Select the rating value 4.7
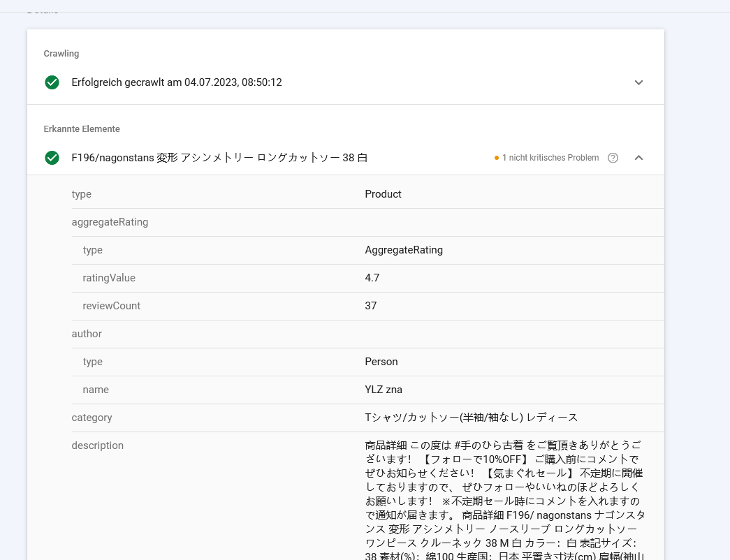730x560 pixels. click(372, 278)
